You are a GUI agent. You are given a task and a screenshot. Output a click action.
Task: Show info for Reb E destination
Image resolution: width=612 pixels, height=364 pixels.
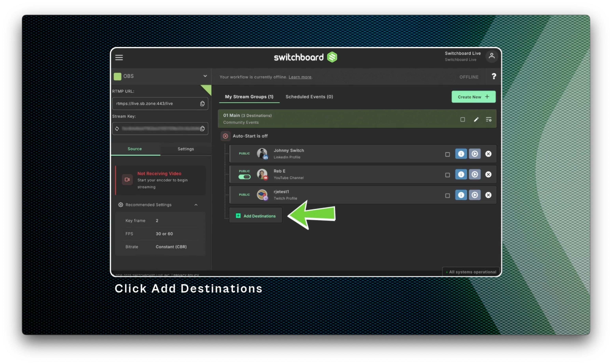[x=461, y=174]
